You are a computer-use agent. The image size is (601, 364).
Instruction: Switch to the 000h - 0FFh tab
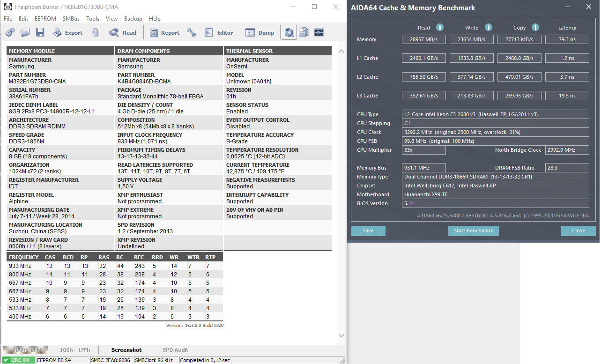point(25,350)
